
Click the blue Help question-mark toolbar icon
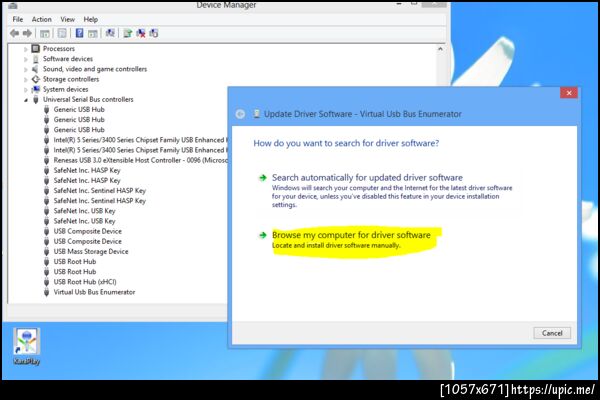coord(80,33)
